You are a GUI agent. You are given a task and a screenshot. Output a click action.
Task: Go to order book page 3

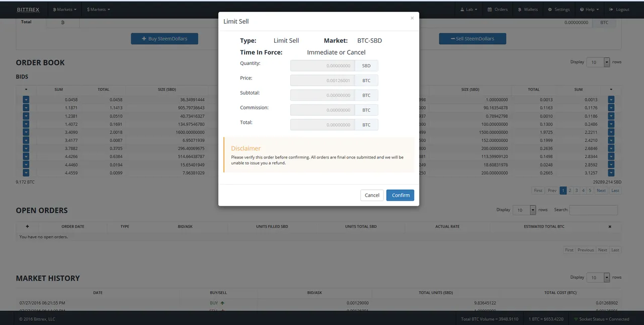point(577,191)
